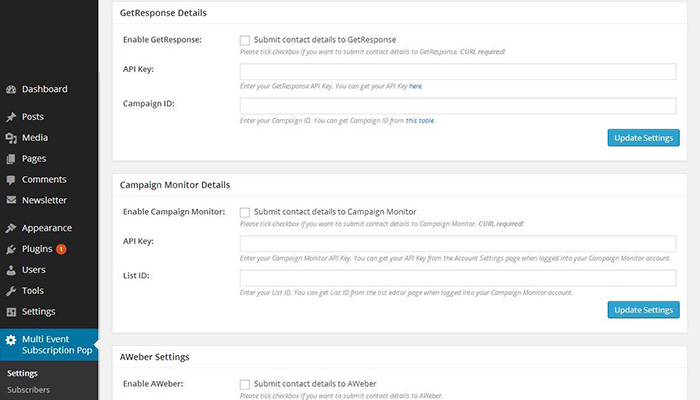700x400 pixels.
Task: Click the Pages icon in sidebar
Action: 11,158
